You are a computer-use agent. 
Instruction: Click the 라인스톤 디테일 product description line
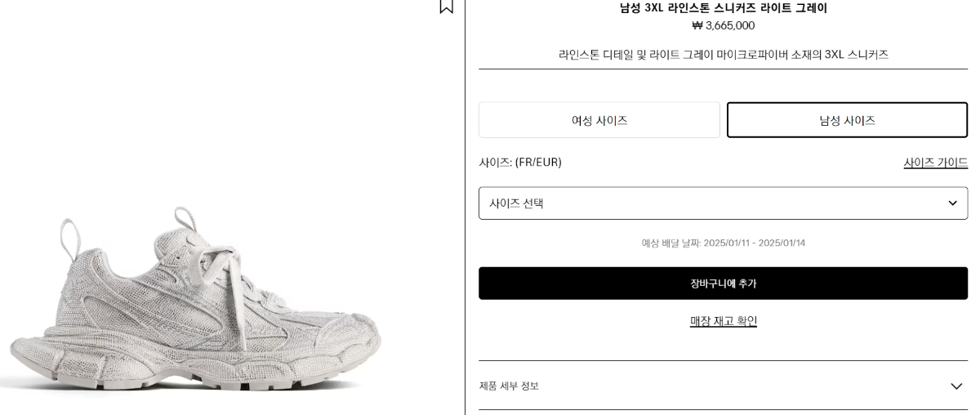pyautogui.click(x=724, y=55)
